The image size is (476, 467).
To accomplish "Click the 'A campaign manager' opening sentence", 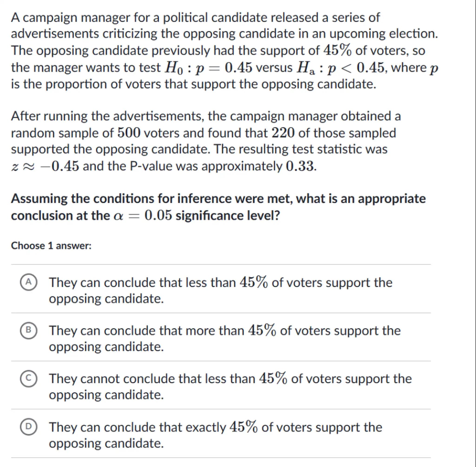I will (195, 18).
